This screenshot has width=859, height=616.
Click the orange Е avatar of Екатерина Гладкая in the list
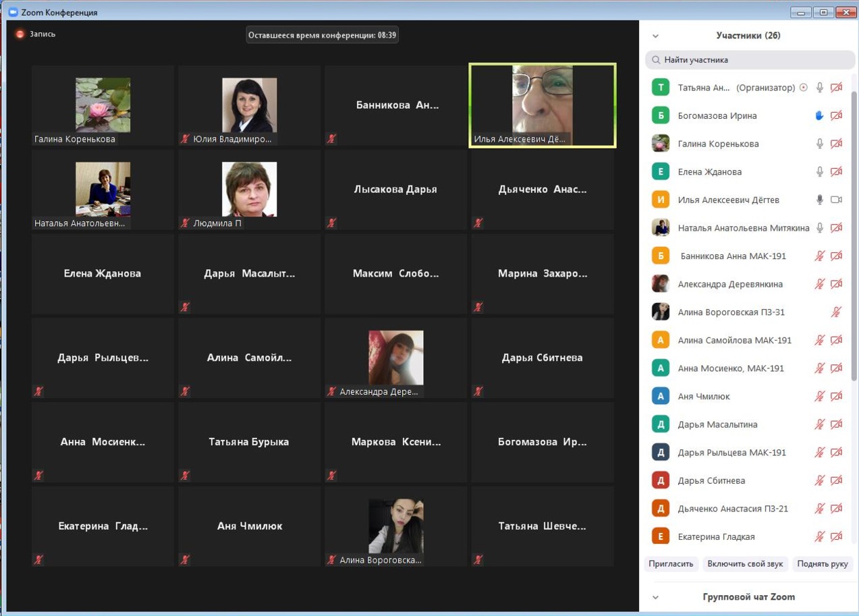click(661, 537)
